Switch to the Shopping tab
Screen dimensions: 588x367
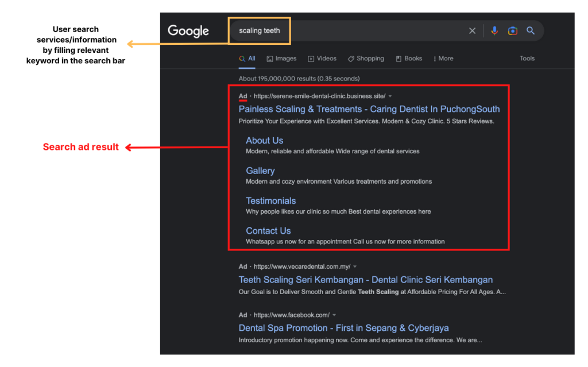(366, 59)
